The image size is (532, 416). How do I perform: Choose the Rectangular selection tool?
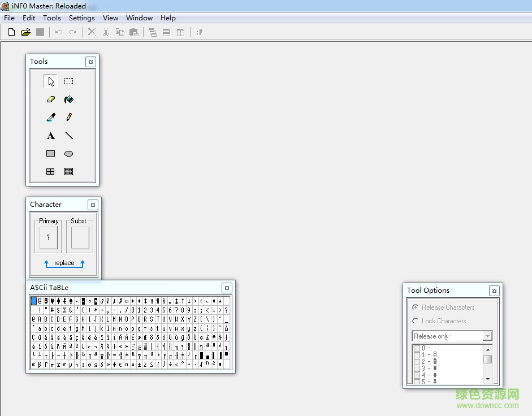[68, 81]
